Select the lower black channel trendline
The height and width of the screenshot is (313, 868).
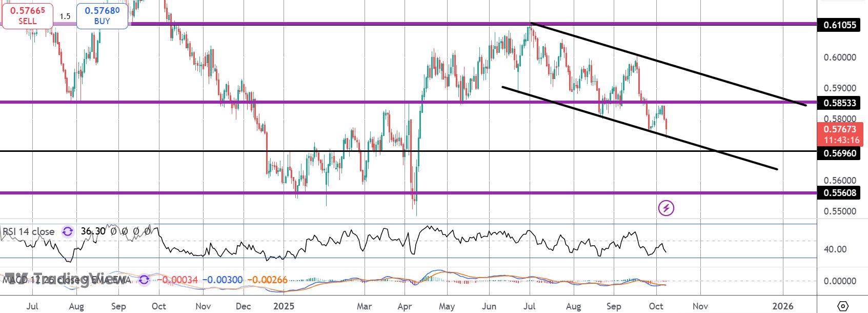(x=640, y=128)
